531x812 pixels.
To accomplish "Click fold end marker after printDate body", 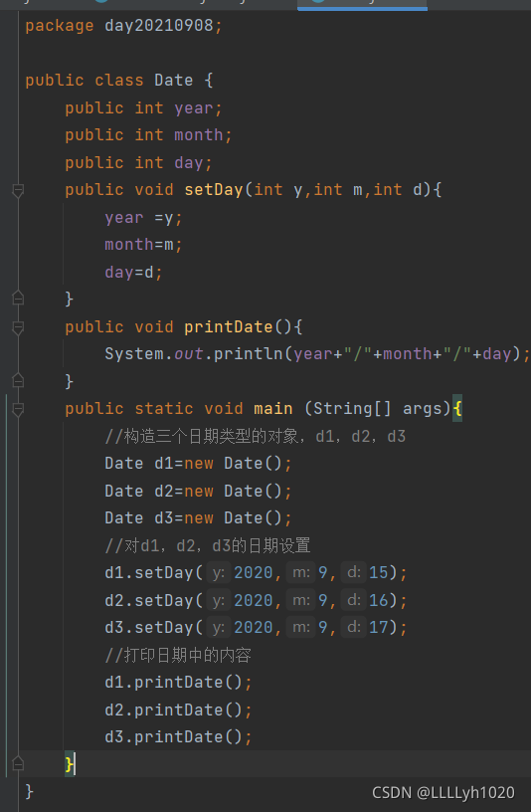I will [x=18, y=380].
